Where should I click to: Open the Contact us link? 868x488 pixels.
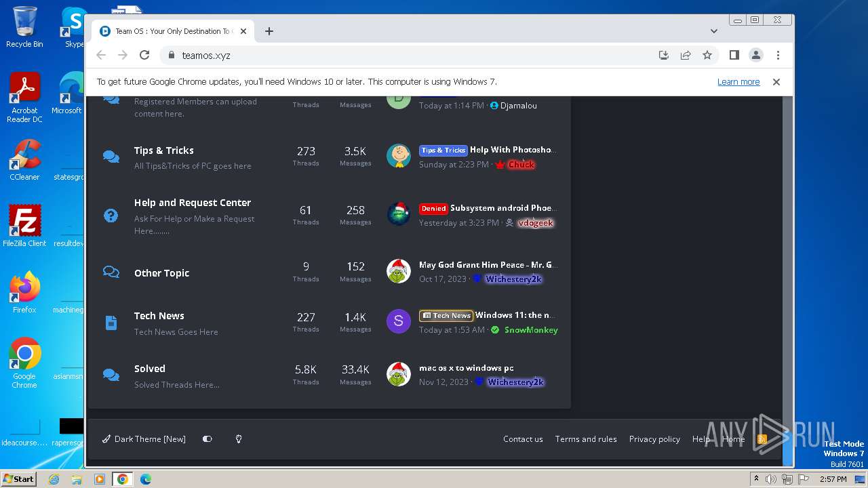click(x=523, y=439)
